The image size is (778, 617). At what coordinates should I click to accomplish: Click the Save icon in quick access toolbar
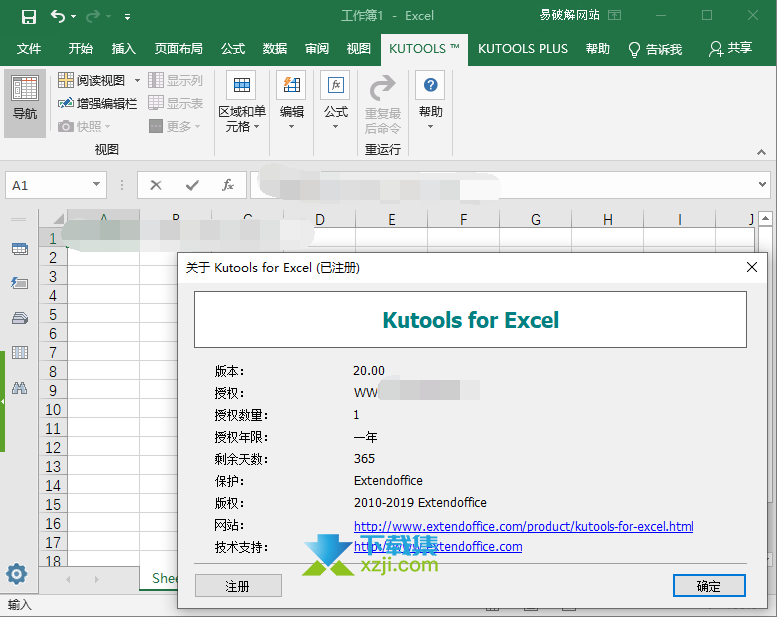coord(29,16)
